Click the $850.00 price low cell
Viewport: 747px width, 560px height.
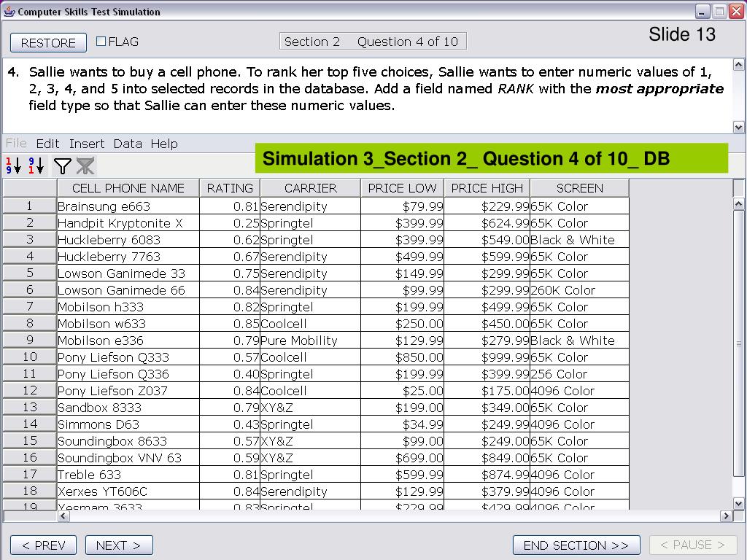pos(402,357)
